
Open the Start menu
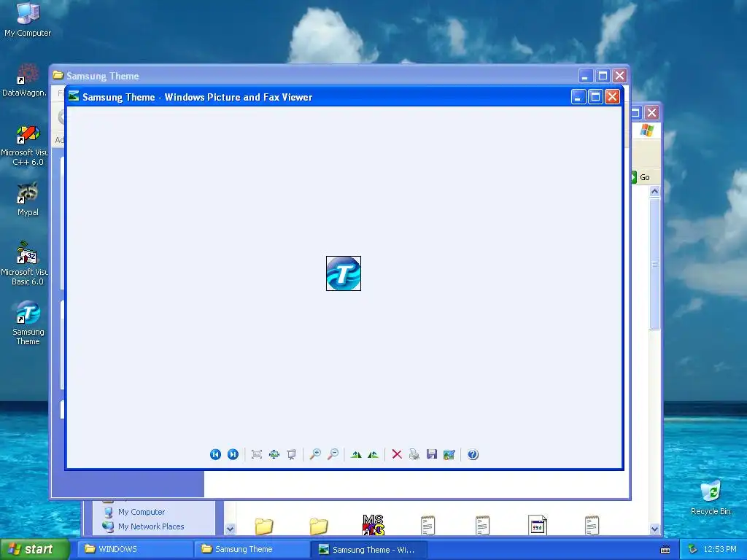click(x=34, y=549)
